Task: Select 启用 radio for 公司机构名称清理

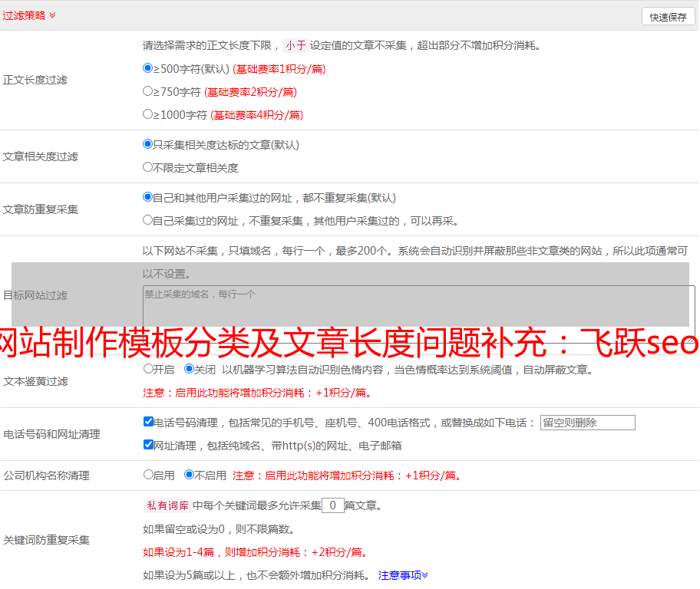Action: (148, 475)
